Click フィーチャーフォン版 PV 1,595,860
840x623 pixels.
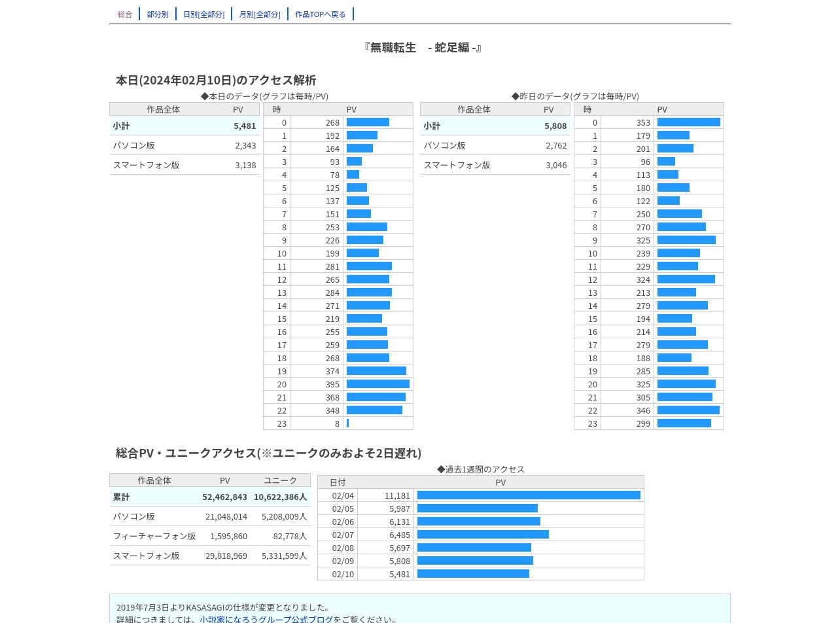228,536
